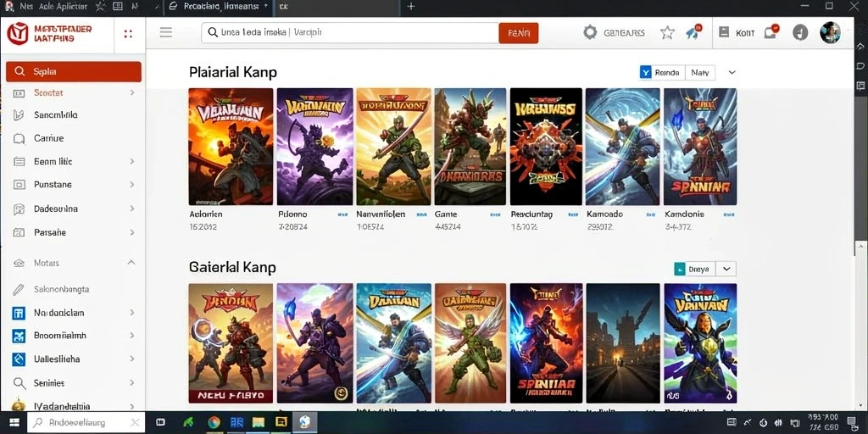Image resolution: width=868 pixels, height=434 pixels.
Task: Click the pencil icon beside Salononbangta
Action: point(19,289)
